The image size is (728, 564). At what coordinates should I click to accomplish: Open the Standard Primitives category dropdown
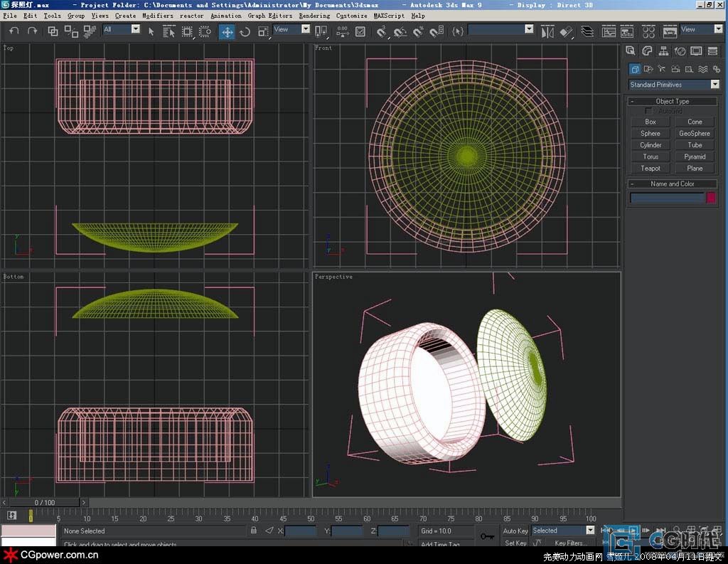[714, 84]
